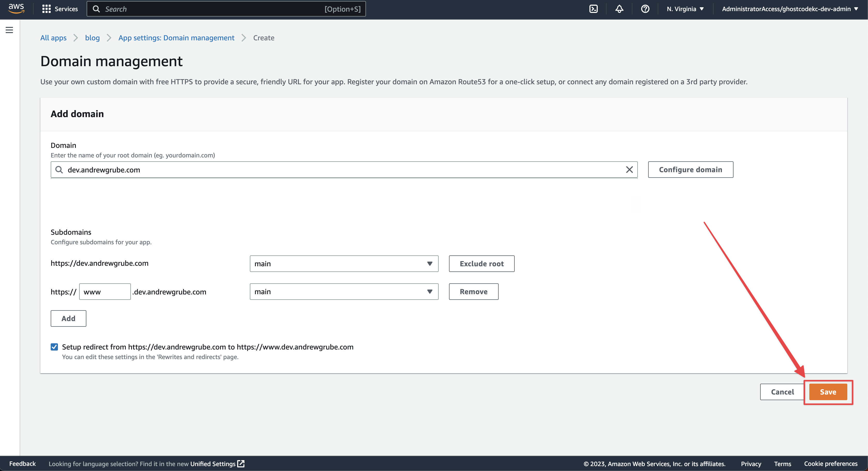Click the AWS Services menu icon
The height and width of the screenshot is (471, 868).
click(46, 9)
